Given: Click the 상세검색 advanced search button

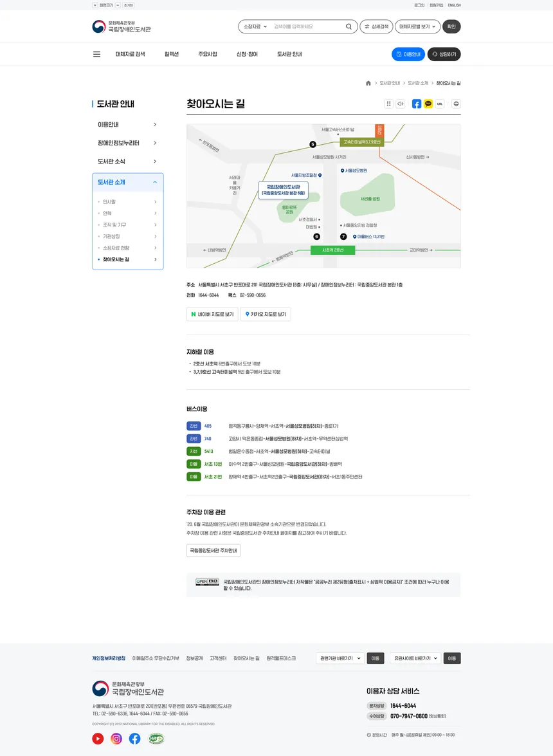Looking at the screenshot, I should tap(376, 26).
